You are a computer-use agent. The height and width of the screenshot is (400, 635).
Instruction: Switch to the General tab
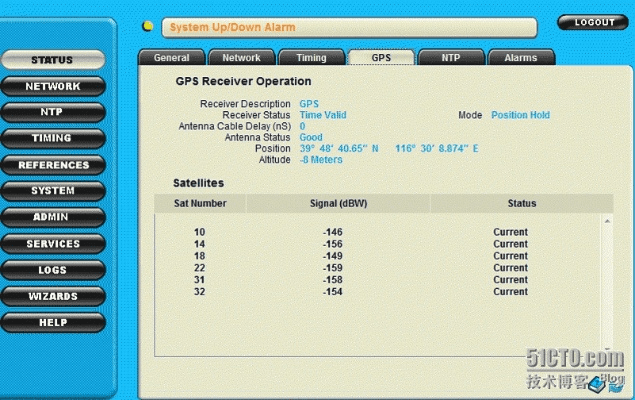tap(171, 58)
